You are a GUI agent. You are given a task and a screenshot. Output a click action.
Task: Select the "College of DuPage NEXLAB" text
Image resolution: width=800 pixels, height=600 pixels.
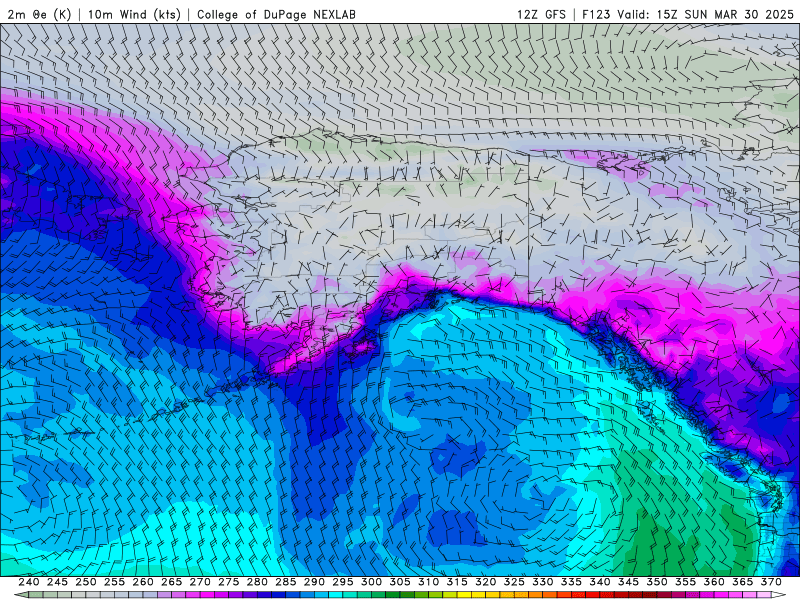click(x=276, y=15)
